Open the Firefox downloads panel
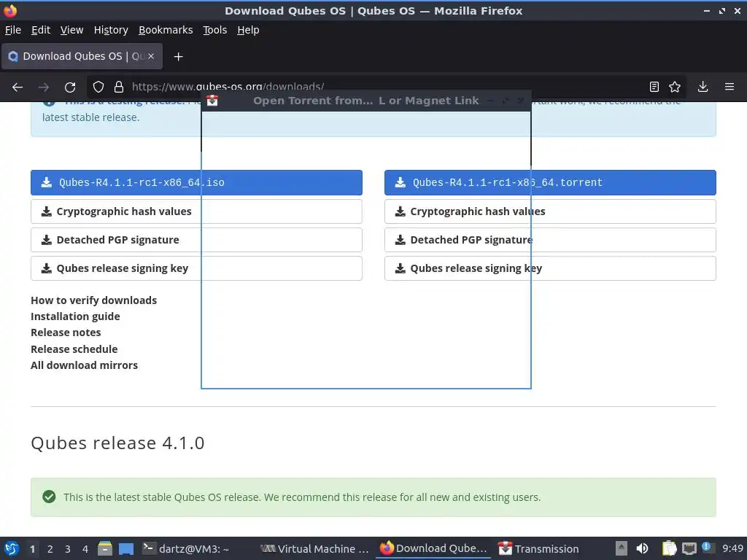The height and width of the screenshot is (560, 747). [x=703, y=87]
